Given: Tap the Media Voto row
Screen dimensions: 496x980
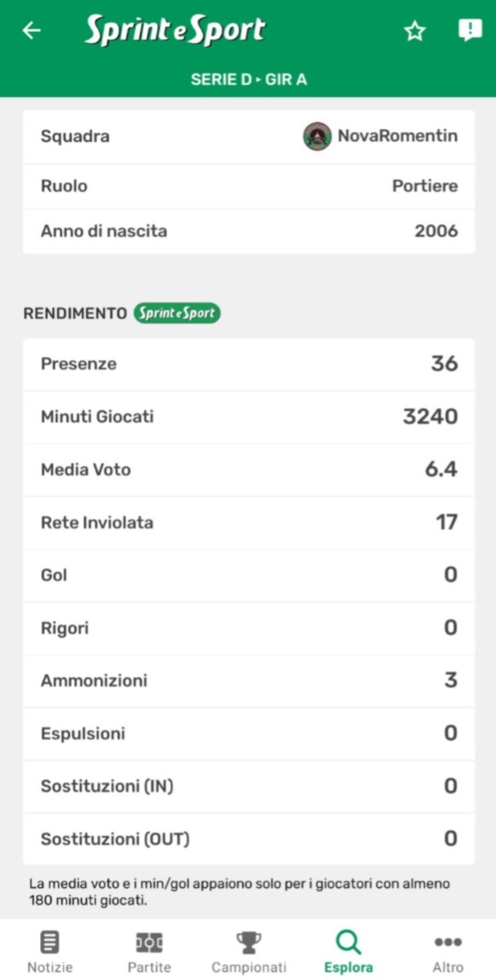Looking at the screenshot, I should 248,470.
